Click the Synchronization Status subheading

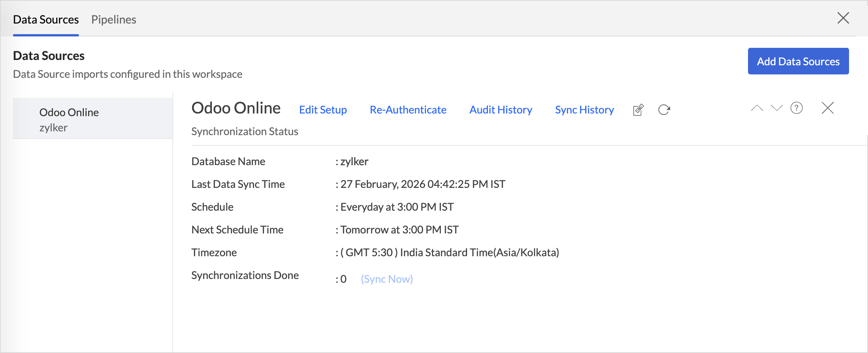click(x=245, y=131)
